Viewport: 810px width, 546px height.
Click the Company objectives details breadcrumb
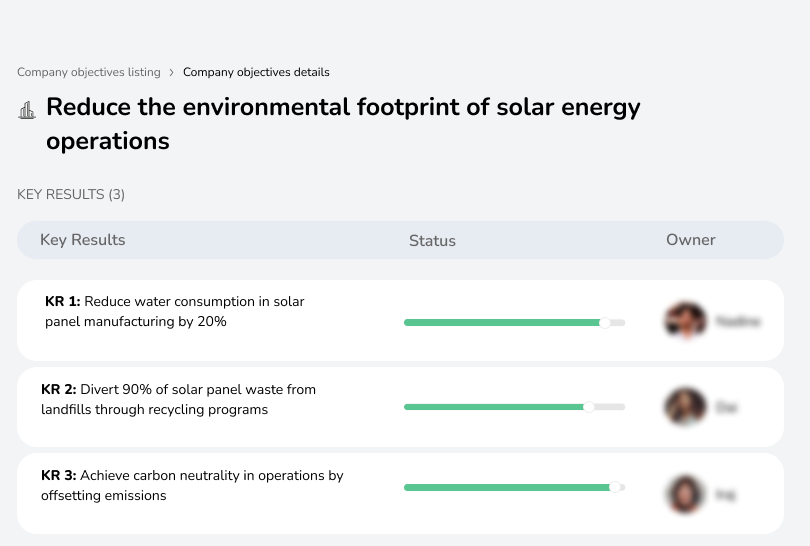[256, 72]
